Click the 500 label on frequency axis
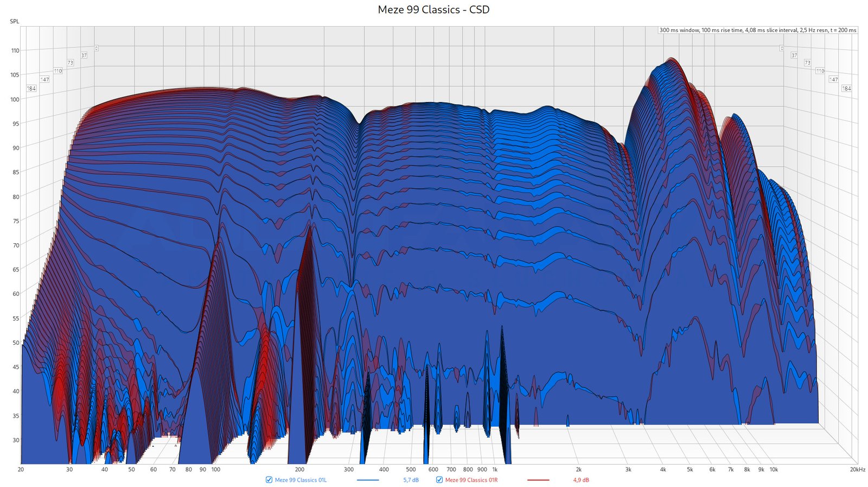Image resolution: width=868 pixels, height=487 pixels. [411, 470]
